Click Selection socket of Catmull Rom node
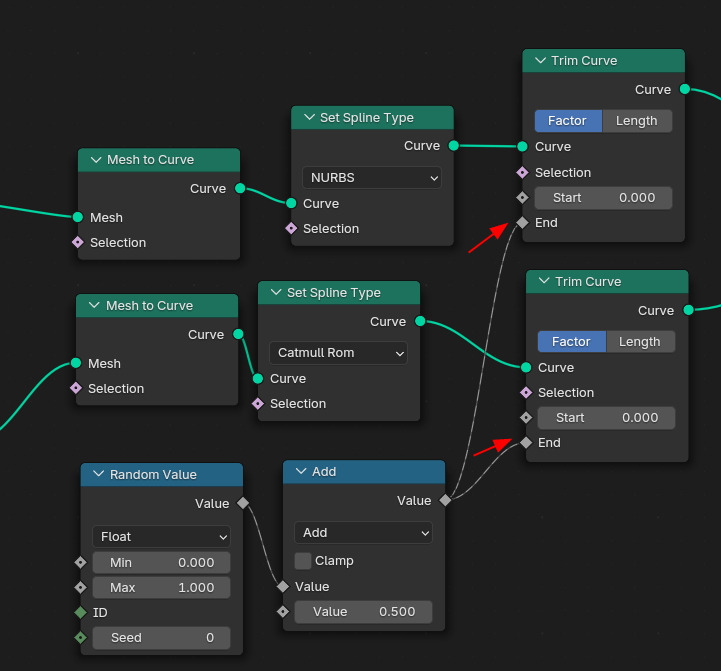This screenshot has height=671, width=721. point(258,403)
